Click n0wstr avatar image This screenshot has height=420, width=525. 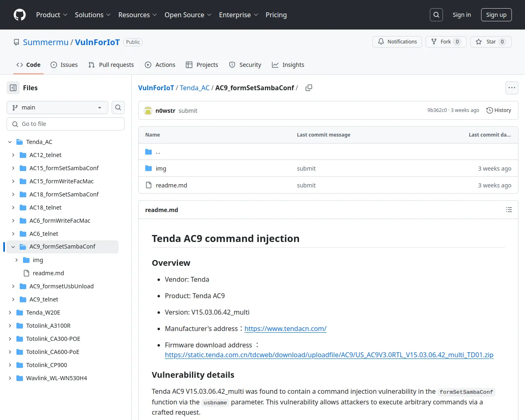(x=148, y=111)
